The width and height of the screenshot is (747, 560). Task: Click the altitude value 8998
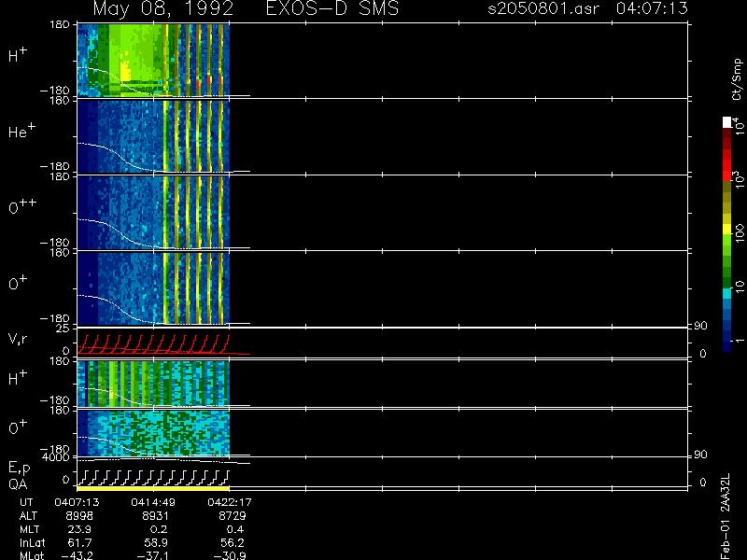79,516
